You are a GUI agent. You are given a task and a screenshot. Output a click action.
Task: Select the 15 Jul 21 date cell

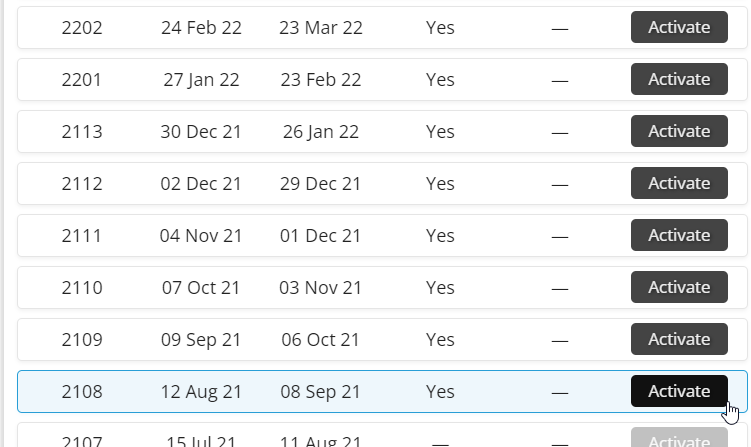click(201, 441)
